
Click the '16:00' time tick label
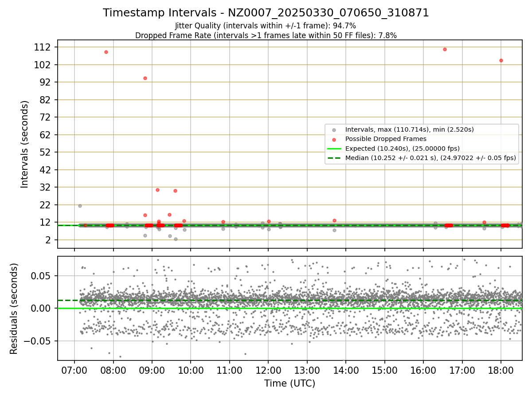[x=423, y=370]
